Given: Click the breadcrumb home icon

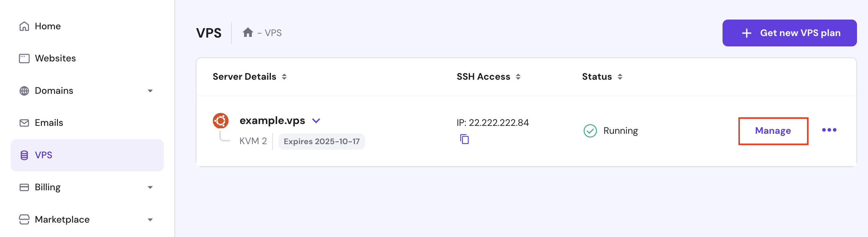Looking at the screenshot, I should coord(248,33).
